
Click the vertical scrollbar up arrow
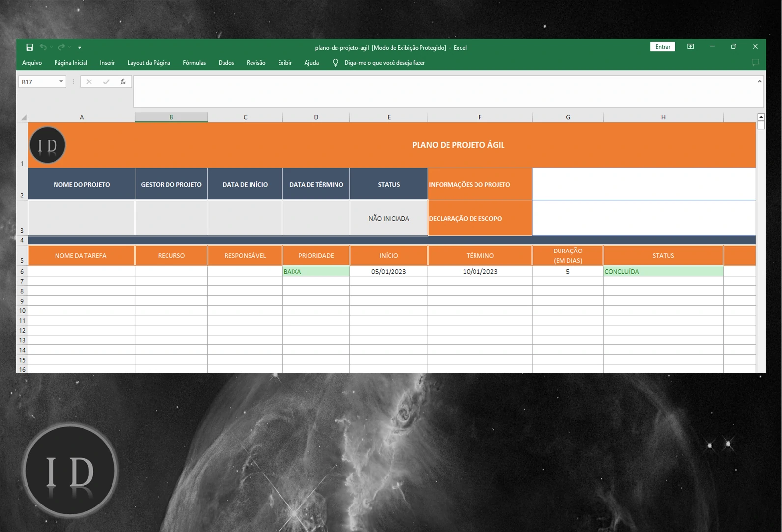click(761, 117)
